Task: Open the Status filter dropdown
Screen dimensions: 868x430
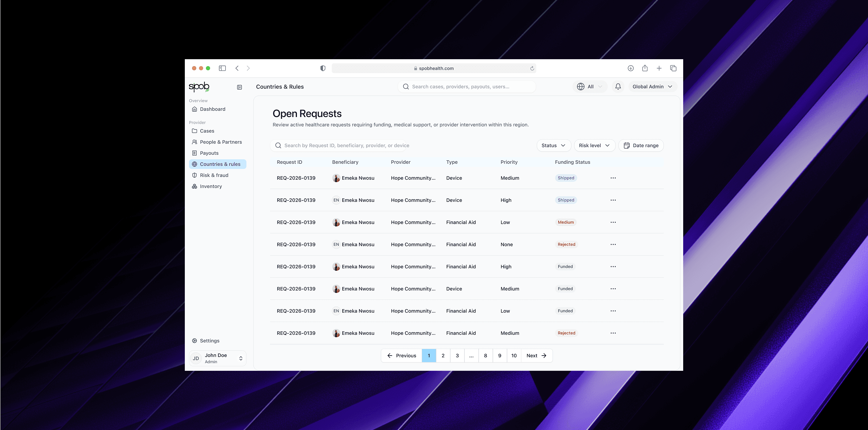Action: point(554,145)
